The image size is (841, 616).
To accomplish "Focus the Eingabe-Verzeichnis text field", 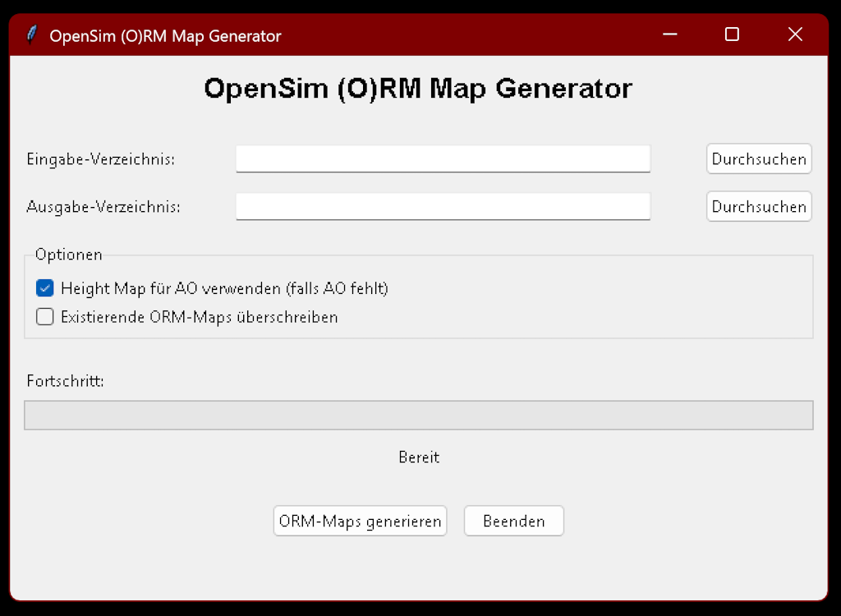I will tap(443, 159).
